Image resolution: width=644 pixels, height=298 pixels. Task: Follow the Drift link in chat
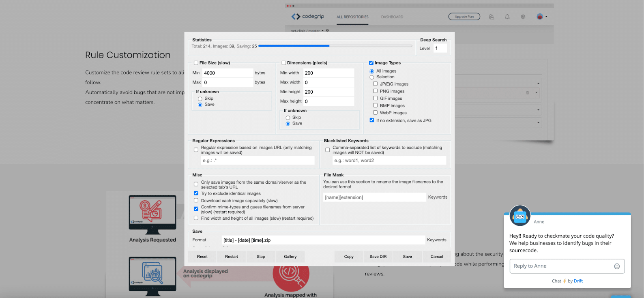578,281
